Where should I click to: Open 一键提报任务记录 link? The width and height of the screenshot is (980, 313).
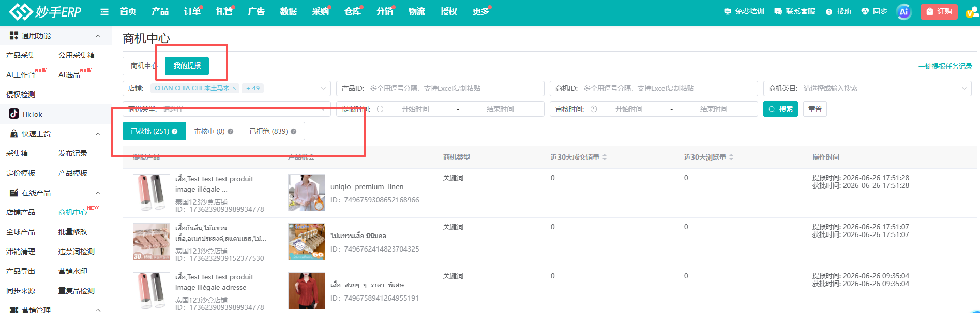point(945,66)
